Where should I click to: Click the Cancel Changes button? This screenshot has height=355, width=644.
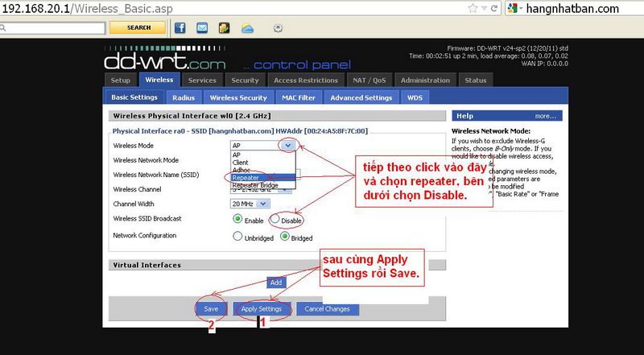coord(327,308)
